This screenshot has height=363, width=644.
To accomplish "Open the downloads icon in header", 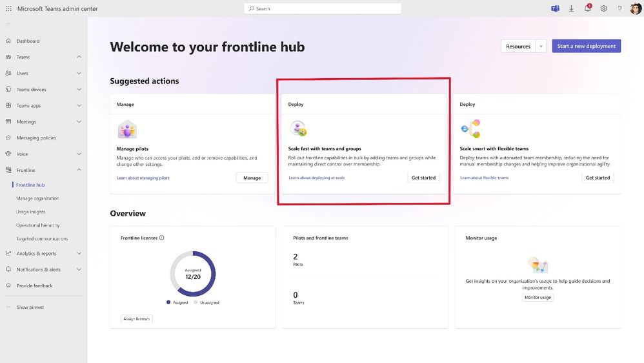I will 571,8.
